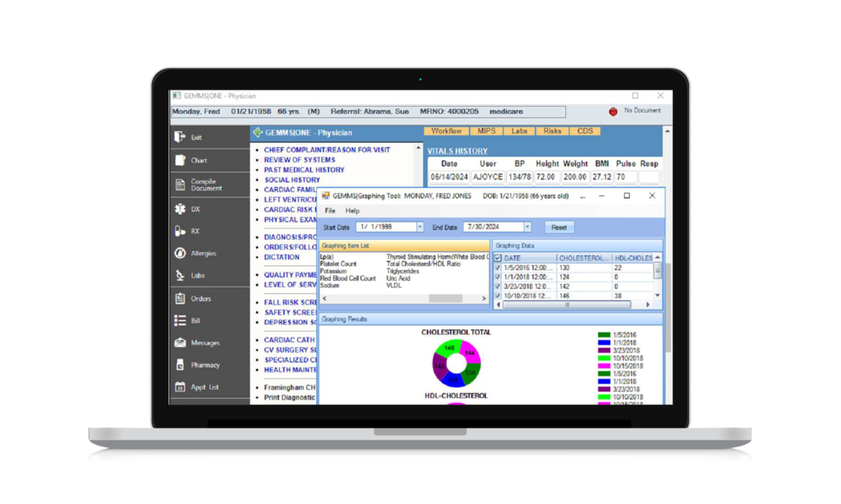Image resolution: width=841 pixels, height=504 pixels.
Task: Switch to the Workflow tab
Action: pos(446,131)
